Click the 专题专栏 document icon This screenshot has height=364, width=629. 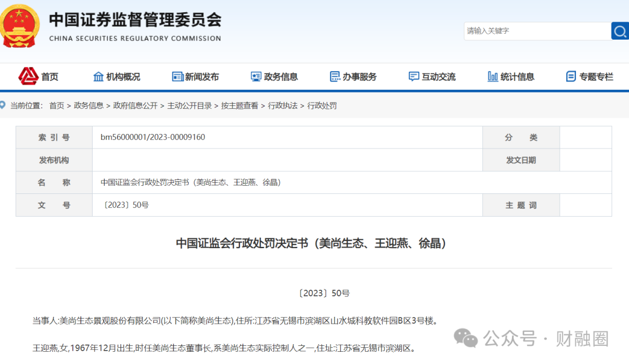point(571,76)
